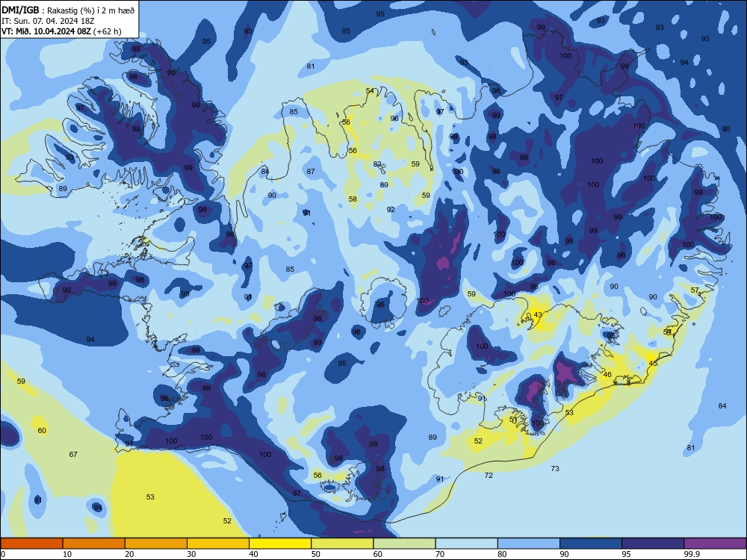
Task: Click the light blue 80–90 legend swatch
Action: [529, 544]
